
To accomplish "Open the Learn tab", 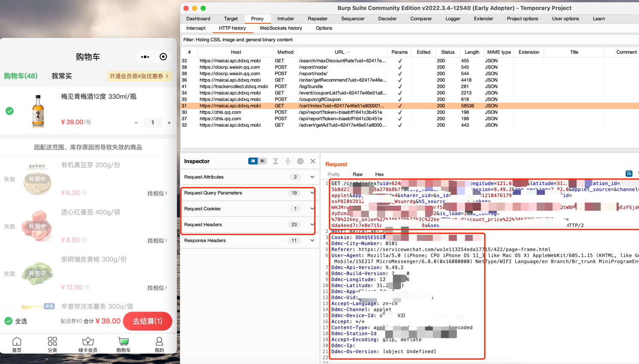I will point(599,19).
